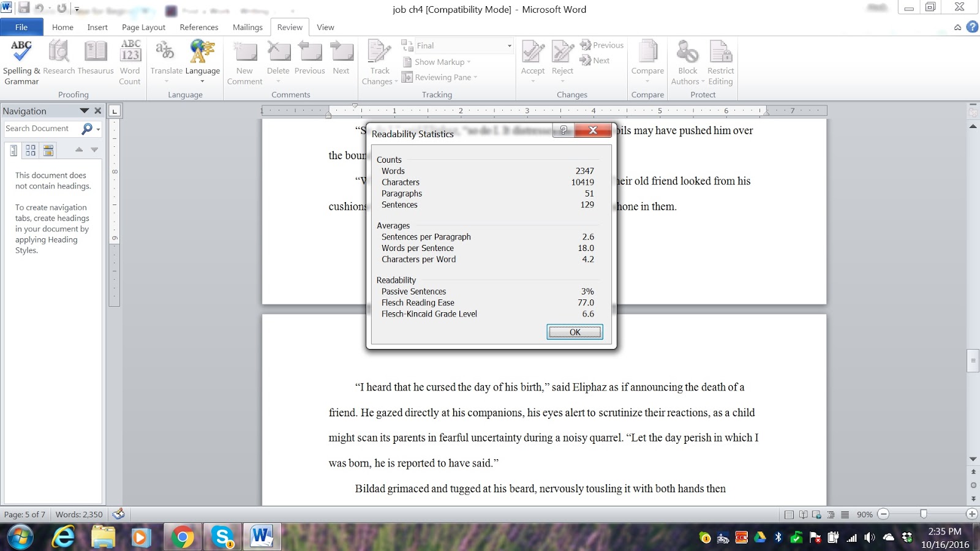Open Navigation pane options dropdown arrow
The image size is (980, 551).
(85, 111)
